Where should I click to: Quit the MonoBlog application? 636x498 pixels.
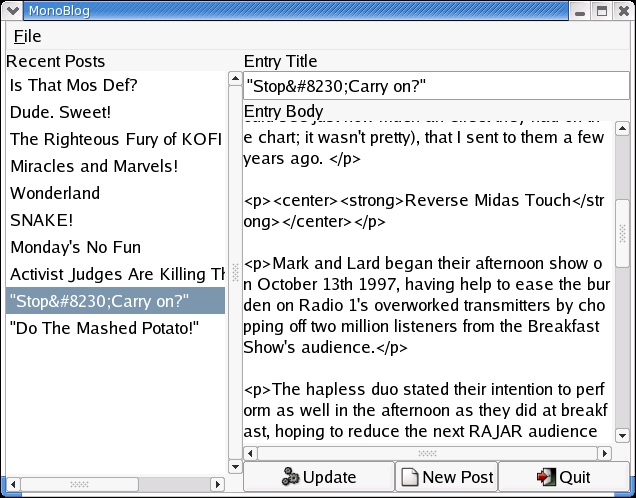(x=565, y=477)
